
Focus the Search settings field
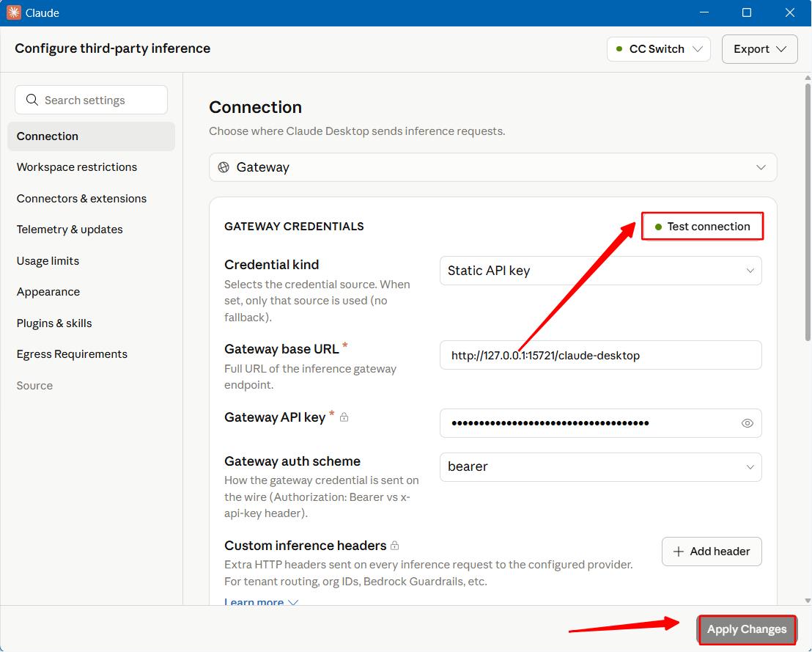point(91,100)
